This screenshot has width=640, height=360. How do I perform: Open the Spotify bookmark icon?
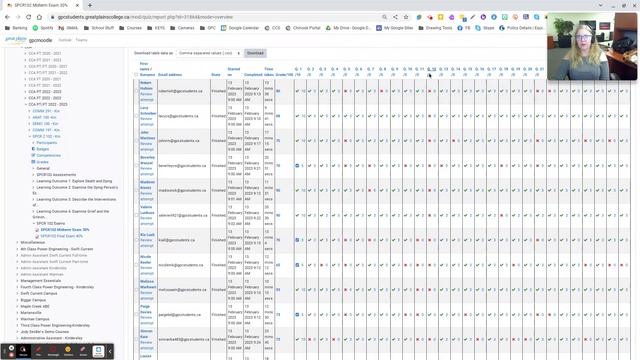36,28
